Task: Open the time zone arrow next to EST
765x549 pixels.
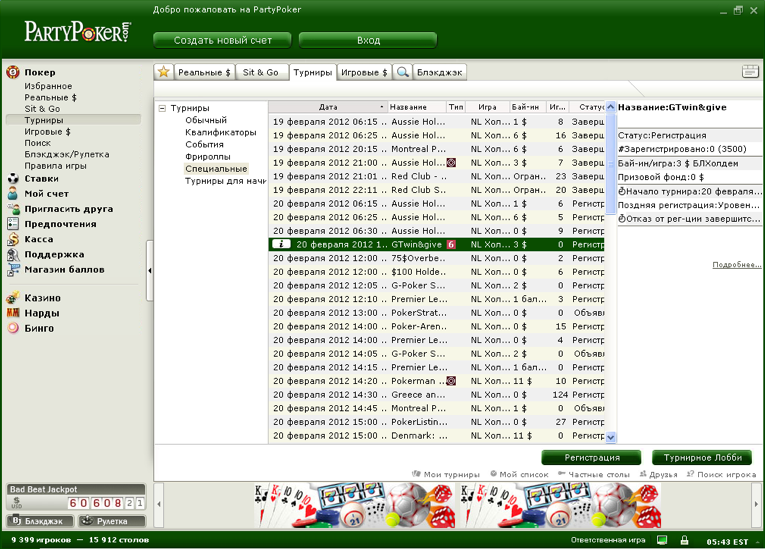Action: tap(757, 542)
